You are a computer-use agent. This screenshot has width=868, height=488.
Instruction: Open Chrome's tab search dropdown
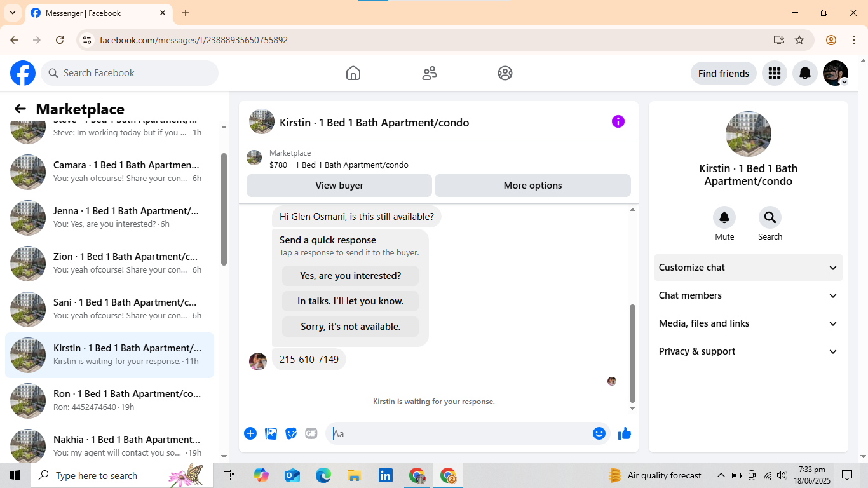(13, 13)
